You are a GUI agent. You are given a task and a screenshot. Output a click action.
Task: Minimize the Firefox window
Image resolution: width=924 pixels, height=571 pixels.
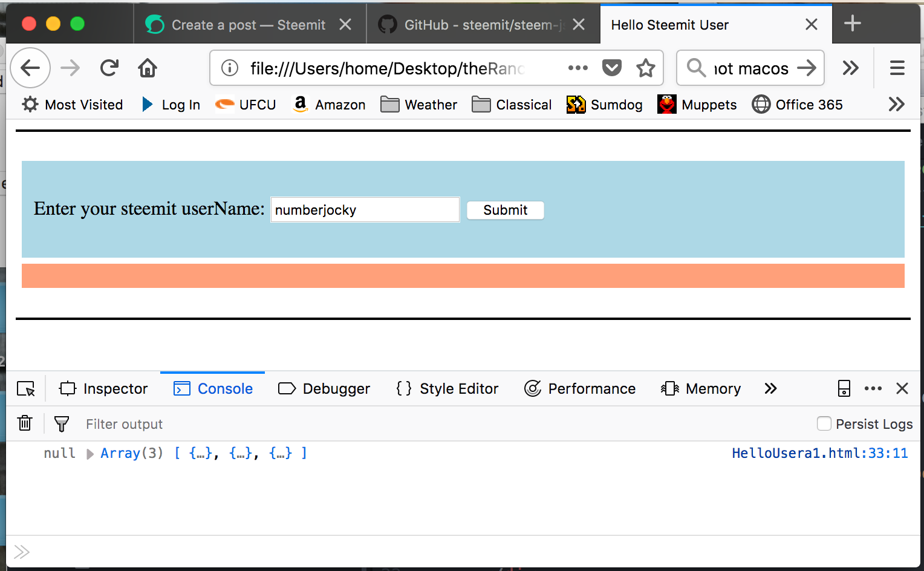click(x=53, y=24)
